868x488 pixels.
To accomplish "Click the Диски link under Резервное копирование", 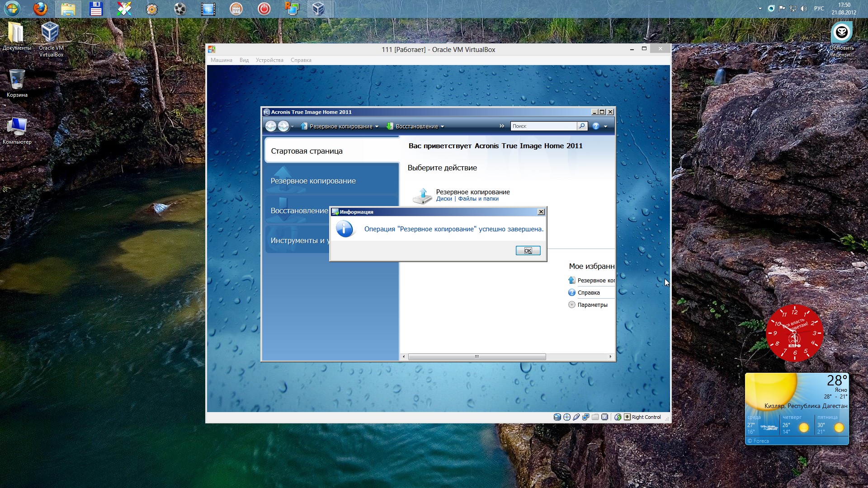I will click(x=444, y=199).
